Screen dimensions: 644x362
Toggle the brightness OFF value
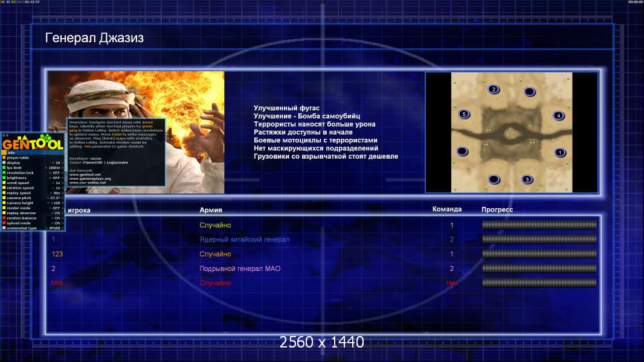click(x=56, y=178)
